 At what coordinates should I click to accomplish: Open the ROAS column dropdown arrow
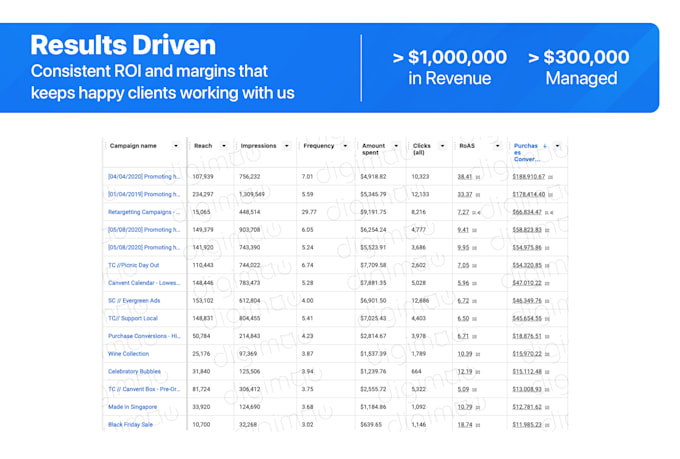click(x=497, y=146)
